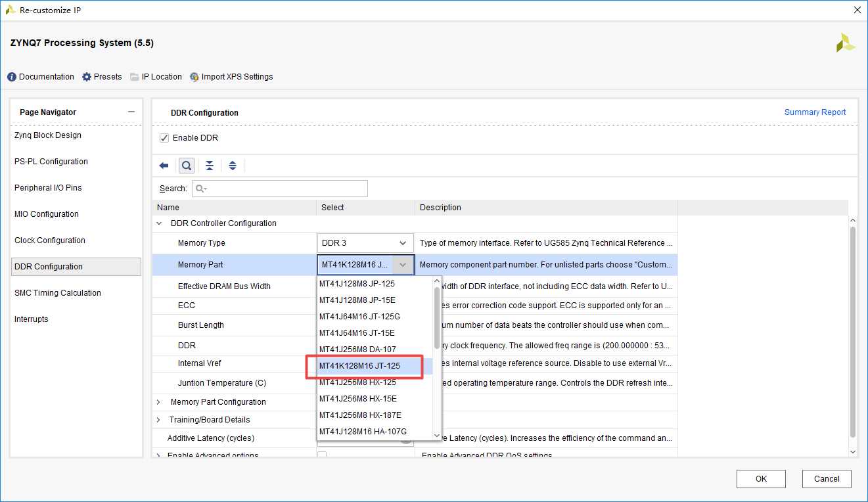Image resolution: width=868 pixels, height=502 pixels.
Task: Click the Documentation link text
Action: pos(47,77)
